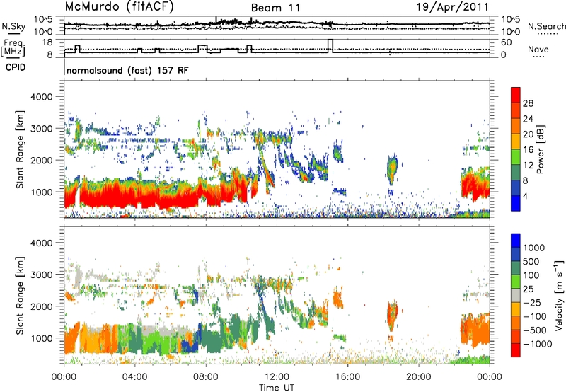Click the '-1000' velocity colorbar tick label

[x=538, y=344]
